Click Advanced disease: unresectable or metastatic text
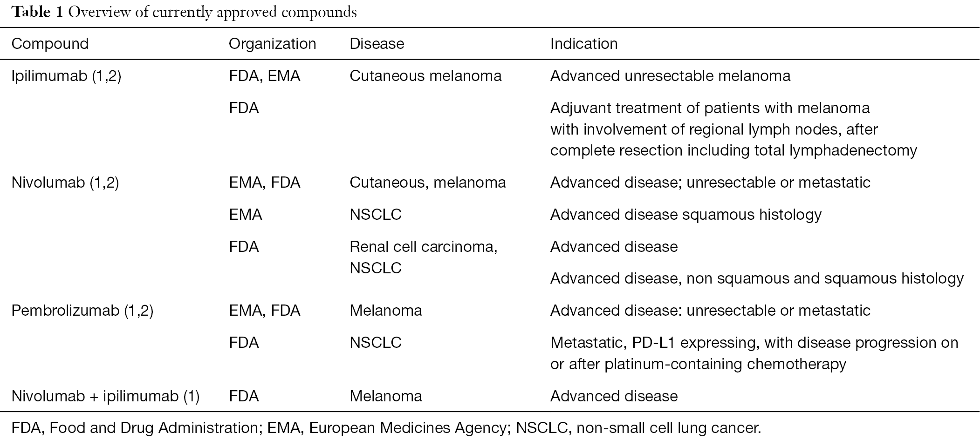Screen dimensions: 980x440 710,311
